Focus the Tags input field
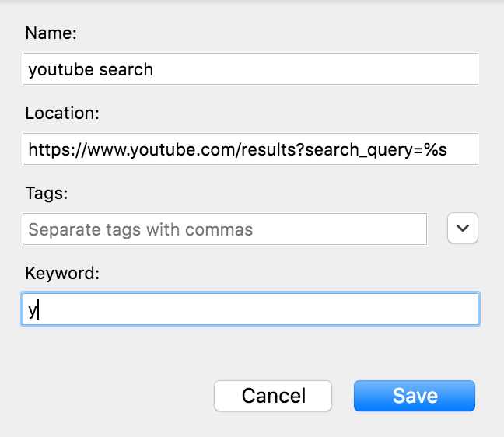Screen dimensions: 504x437 pos(225,229)
